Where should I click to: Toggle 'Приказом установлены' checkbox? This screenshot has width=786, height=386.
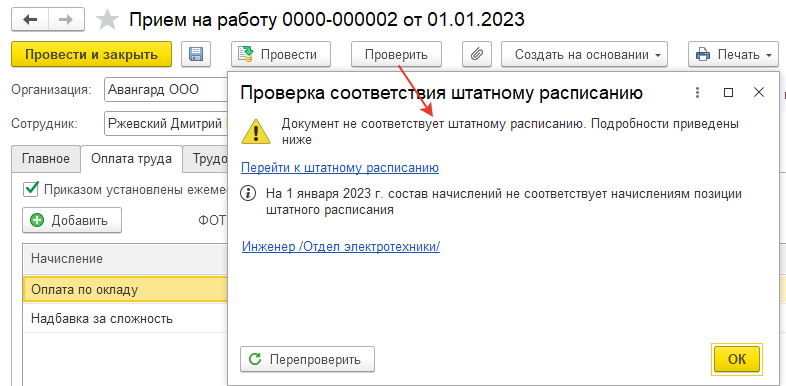pyautogui.click(x=32, y=189)
